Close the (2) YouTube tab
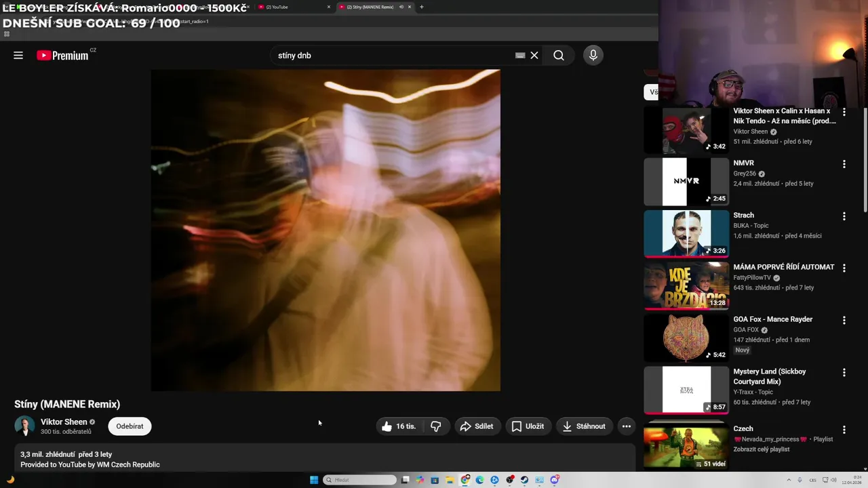The height and width of the screenshot is (488, 868). pyautogui.click(x=329, y=7)
